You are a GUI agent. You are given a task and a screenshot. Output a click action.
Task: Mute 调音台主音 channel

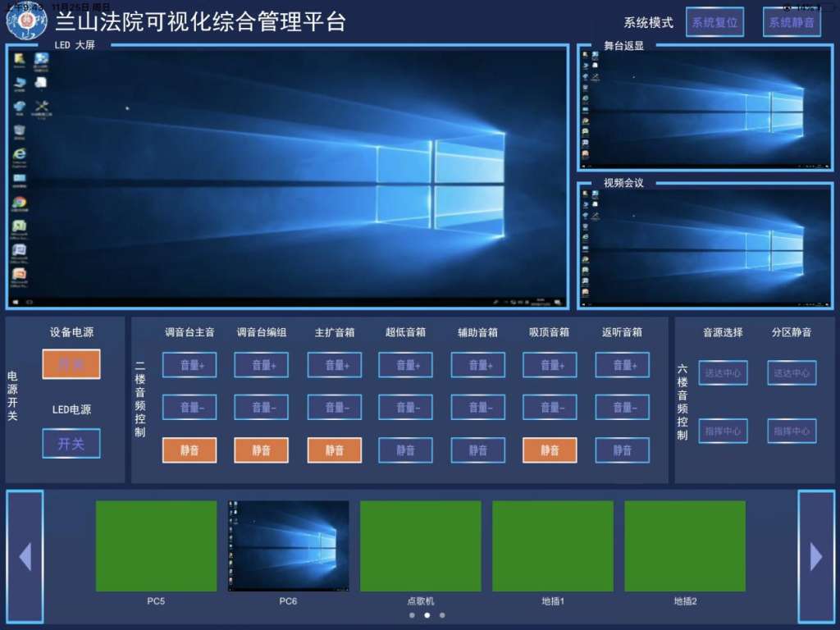point(189,450)
